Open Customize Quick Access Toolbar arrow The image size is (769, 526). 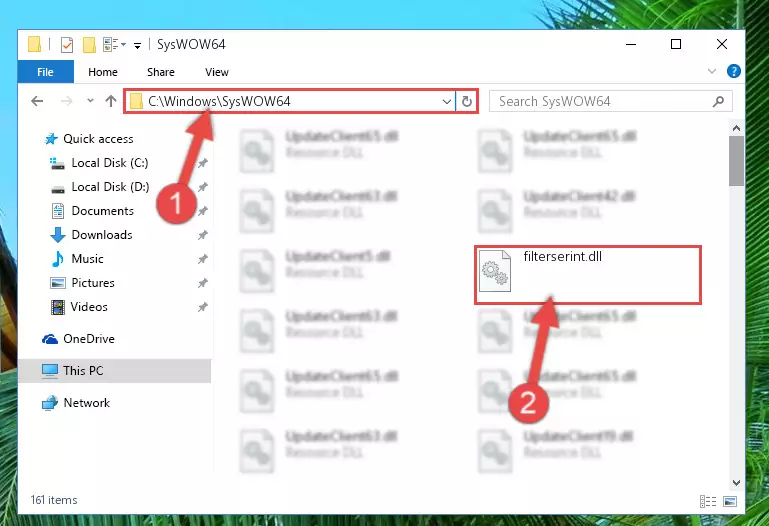pyautogui.click(x=138, y=46)
